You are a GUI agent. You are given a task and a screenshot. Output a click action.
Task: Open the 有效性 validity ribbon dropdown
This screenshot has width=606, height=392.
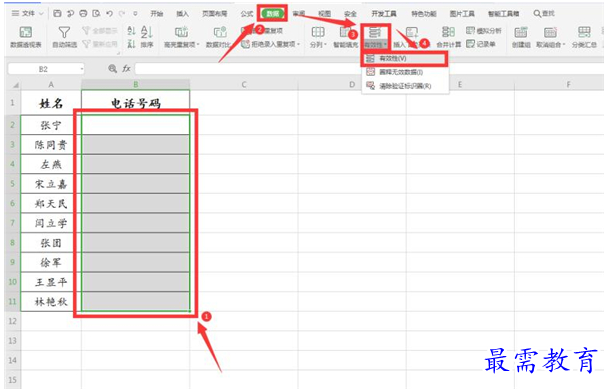[375, 38]
